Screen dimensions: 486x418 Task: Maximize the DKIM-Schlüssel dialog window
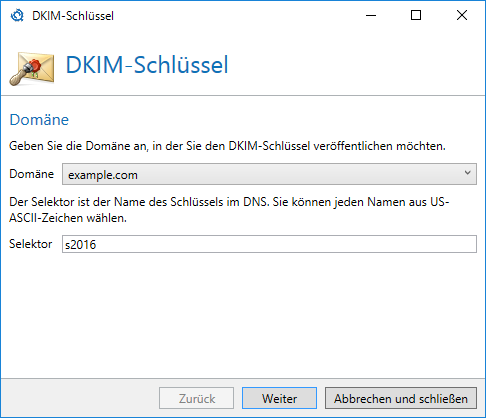click(416, 15)
